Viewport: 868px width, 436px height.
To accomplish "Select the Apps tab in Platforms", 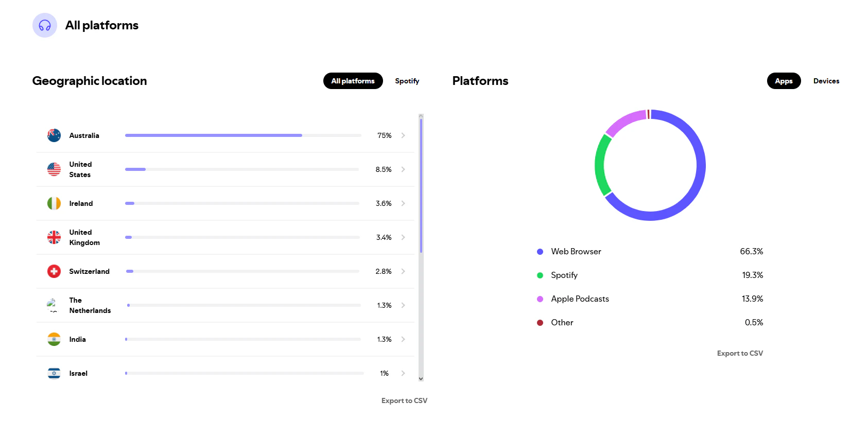I will [x=784, y=81].
